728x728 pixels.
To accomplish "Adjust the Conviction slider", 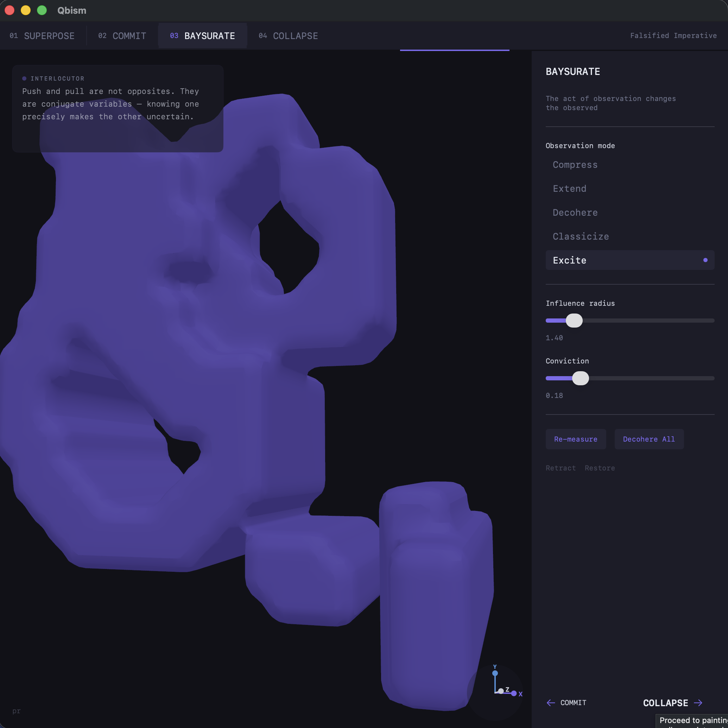I will [x=581, y=378].
